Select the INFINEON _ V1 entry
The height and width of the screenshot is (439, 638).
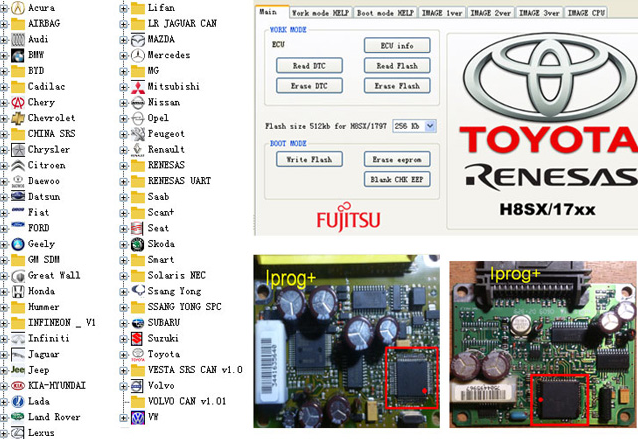(61, 323)
